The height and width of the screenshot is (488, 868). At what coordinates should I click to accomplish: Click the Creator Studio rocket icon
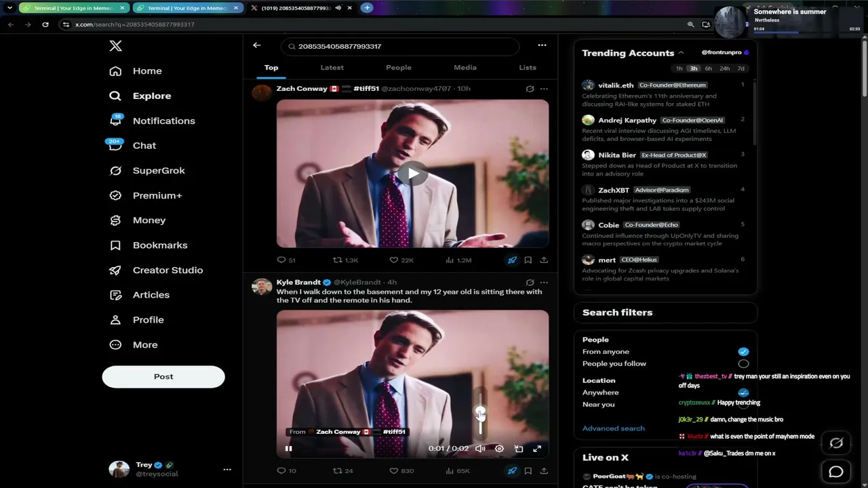click(115, 270)
